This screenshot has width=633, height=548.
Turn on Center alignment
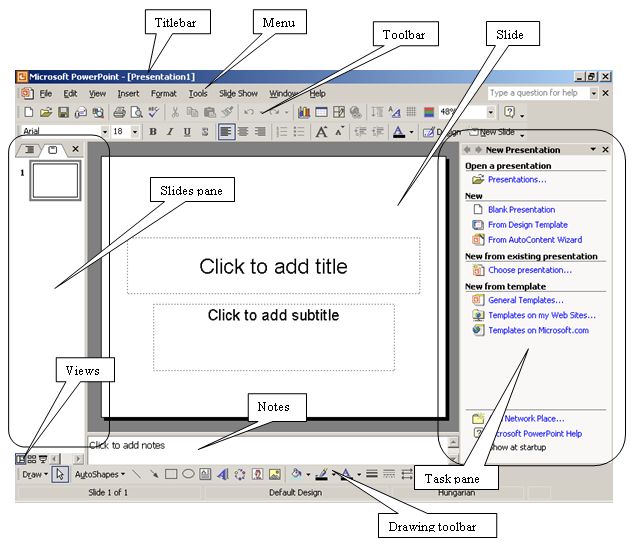(243, 132)
